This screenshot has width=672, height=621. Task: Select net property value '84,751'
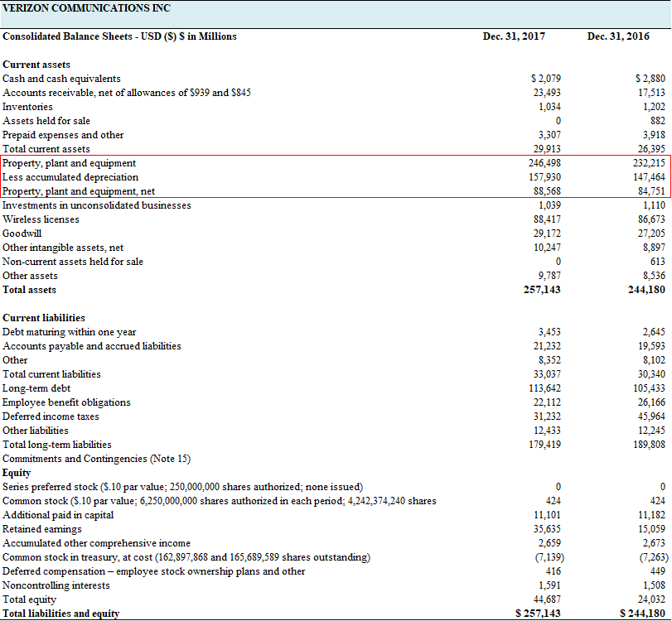pyautogui.click(x=652, y=191)
